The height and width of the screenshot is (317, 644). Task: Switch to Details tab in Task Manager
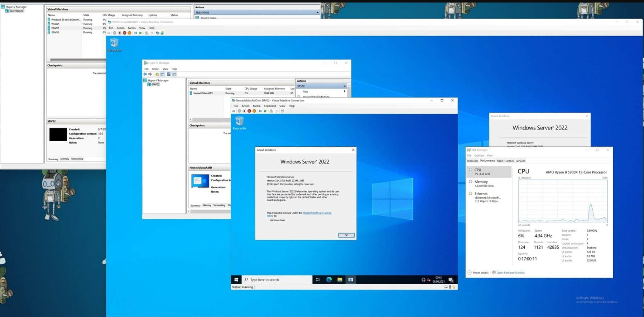(x=509, y=161)
